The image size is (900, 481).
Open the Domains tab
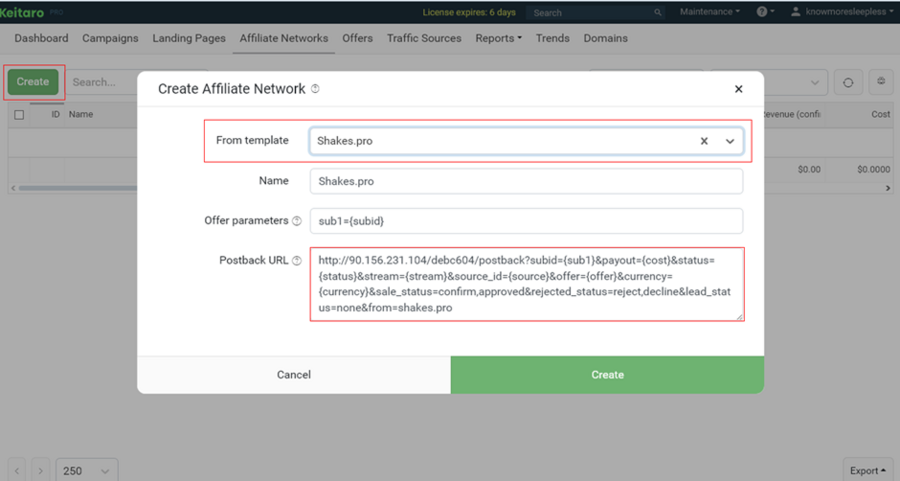coord(606,38)
